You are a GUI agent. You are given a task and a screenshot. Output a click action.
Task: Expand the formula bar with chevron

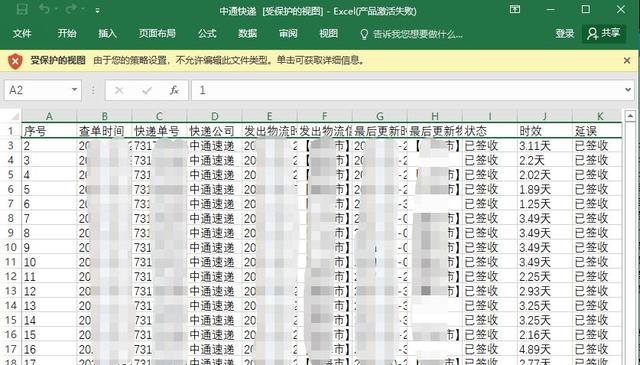pos(628,90)
